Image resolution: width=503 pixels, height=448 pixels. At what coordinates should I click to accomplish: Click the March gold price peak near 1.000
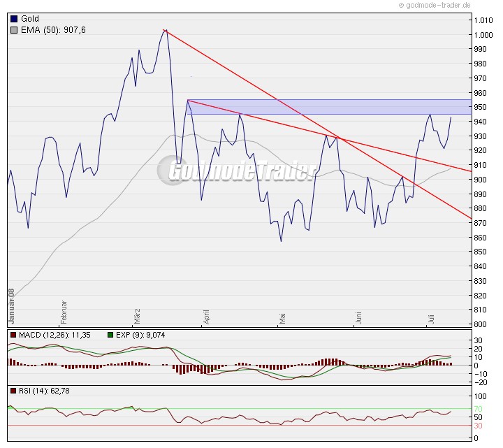165,31
